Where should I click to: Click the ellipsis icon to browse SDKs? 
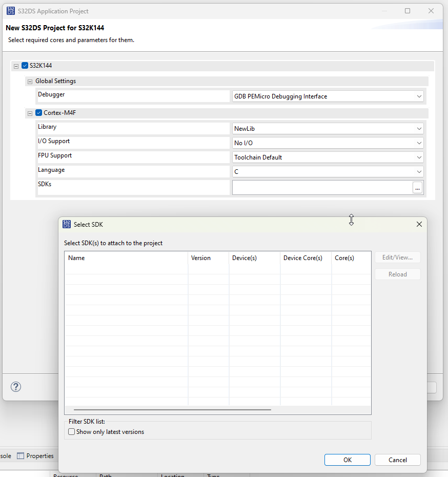(417, 188)
